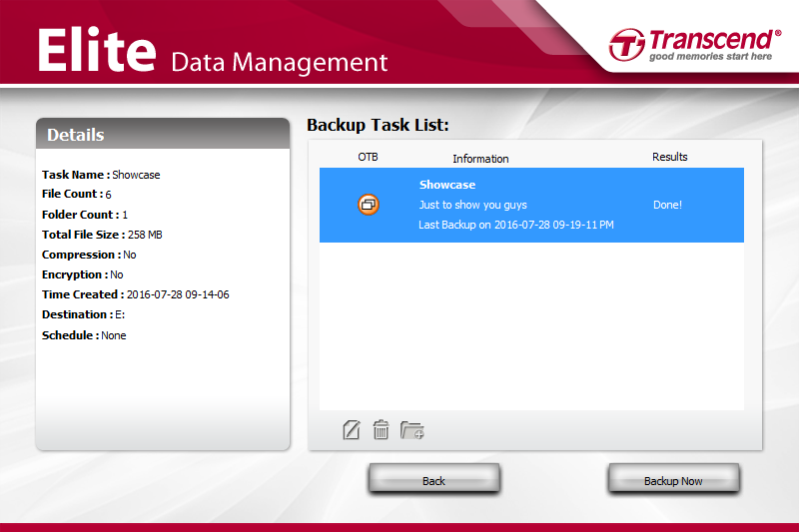Click the Task Name : Showcase detail
799x532 pixels.
point(101,175)
